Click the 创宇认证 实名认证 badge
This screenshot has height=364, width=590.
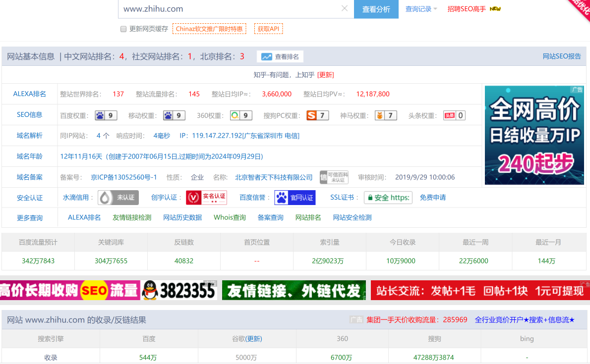(x=207, y=198)
